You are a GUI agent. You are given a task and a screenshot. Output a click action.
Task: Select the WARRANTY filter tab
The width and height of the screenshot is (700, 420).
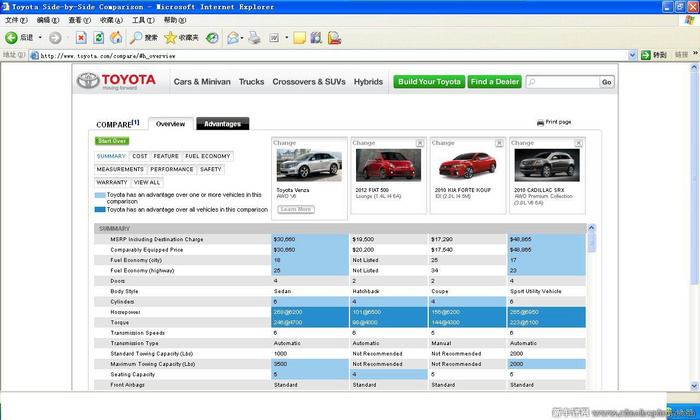point(112,183)
